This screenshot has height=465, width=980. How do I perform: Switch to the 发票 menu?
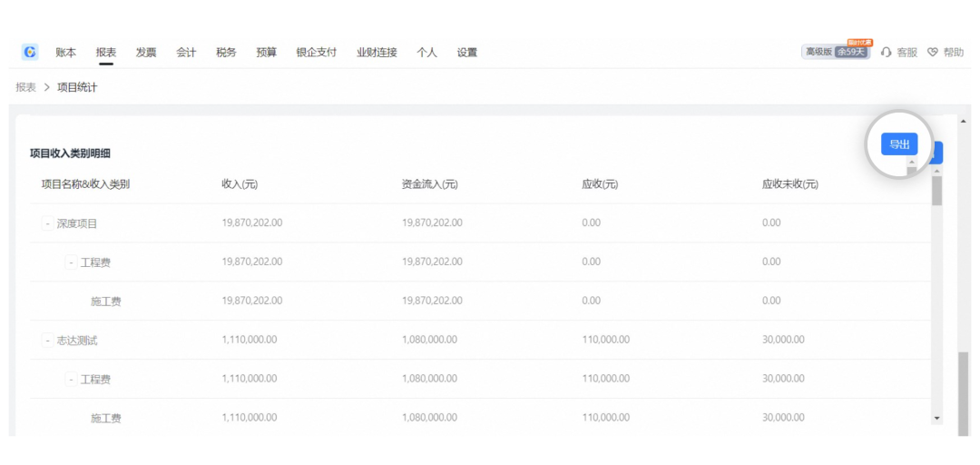tap(146, 53)
